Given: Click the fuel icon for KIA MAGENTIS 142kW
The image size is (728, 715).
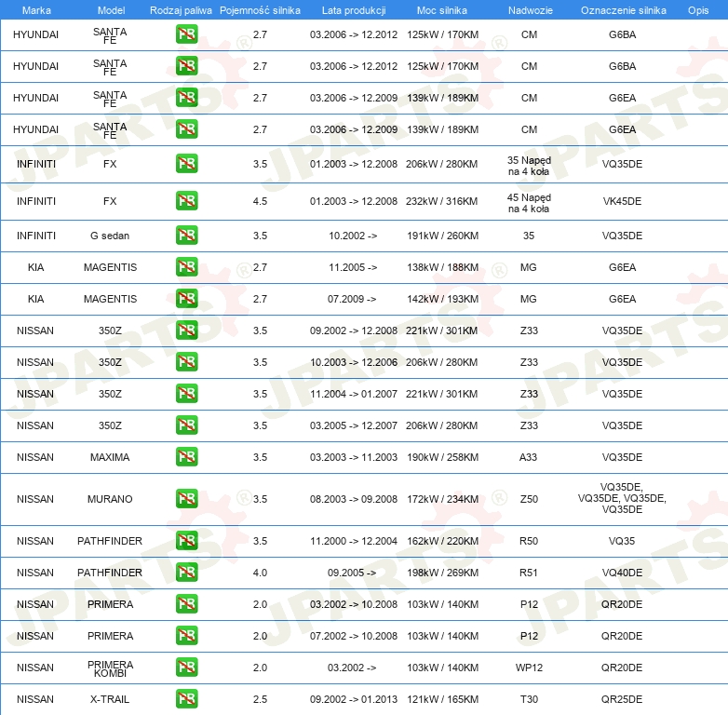Looking at the screenshot, I should (186, 299).
